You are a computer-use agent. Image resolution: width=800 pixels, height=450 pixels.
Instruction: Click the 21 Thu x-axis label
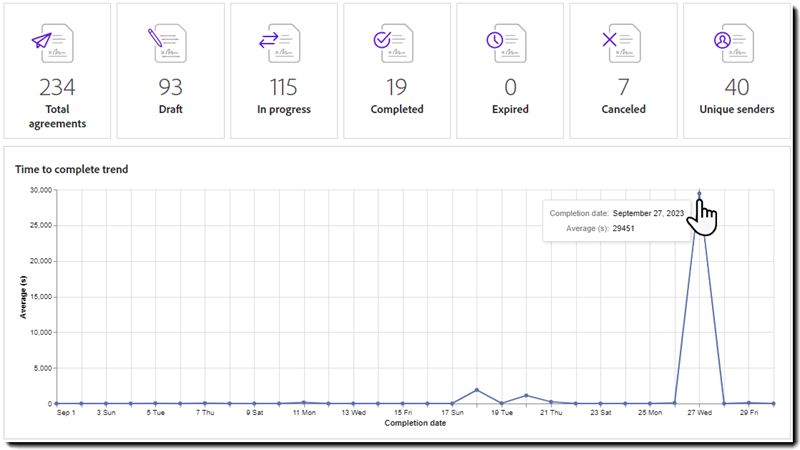pyautogui.click(x=551, y=413)
